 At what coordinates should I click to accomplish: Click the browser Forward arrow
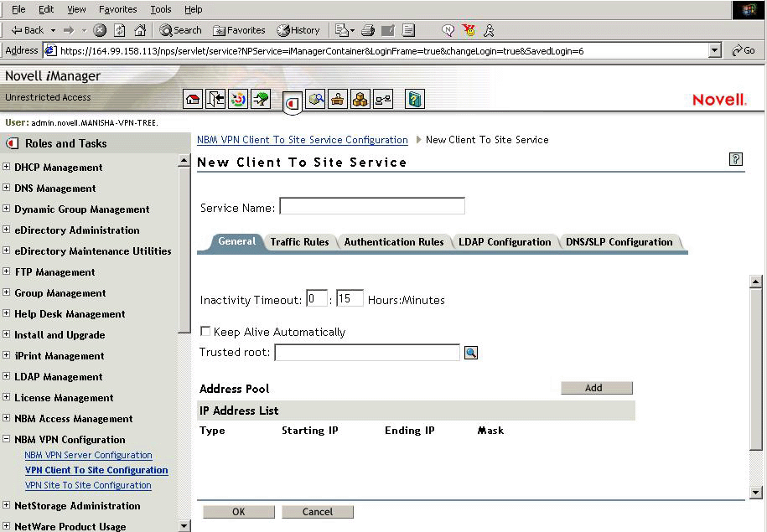coord(69,30)
